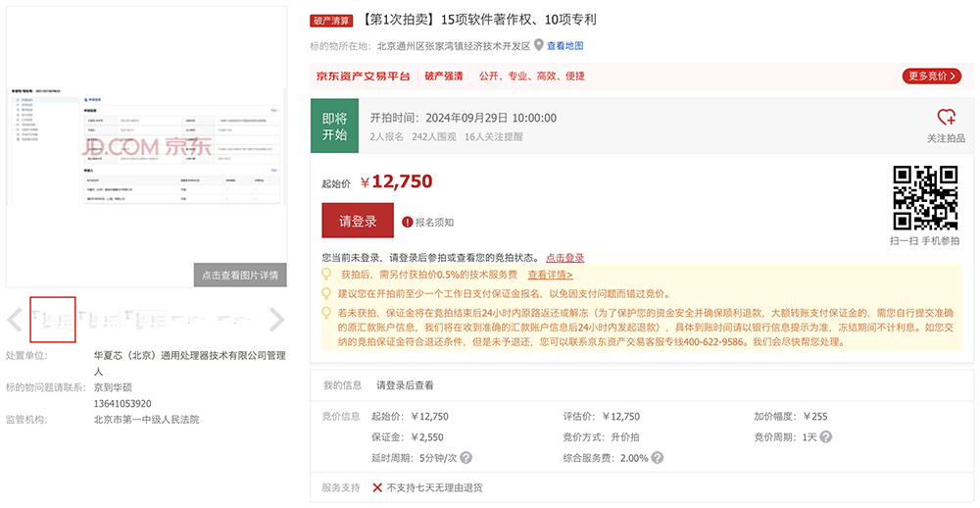The height and width of the screenshot is (508, 980).
Task: Show next thumbnails with right arrow
Action: pyautogui.click(x=276, y=320)
